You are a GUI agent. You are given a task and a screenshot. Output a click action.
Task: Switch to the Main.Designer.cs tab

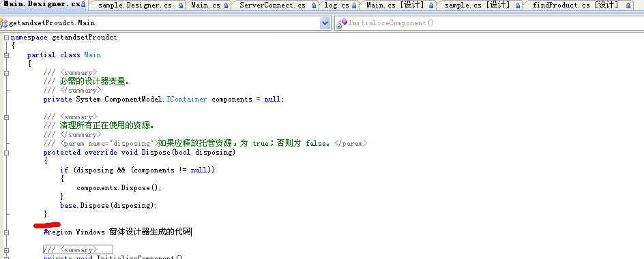(x=44, y=5)
